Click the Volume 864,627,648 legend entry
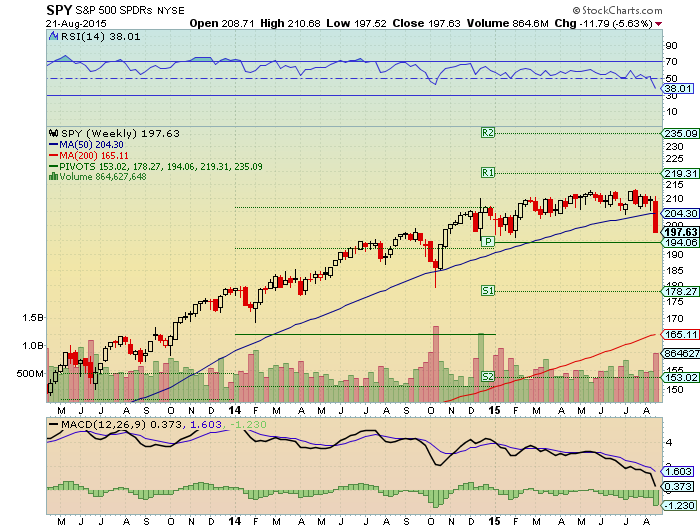 pos(103,177)
